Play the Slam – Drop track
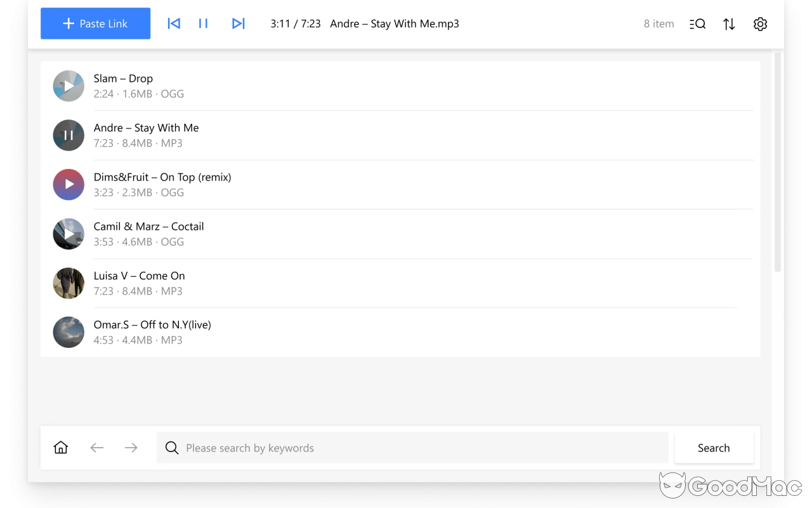This screenshot has width=812, height=508. (x=68, y=86)
